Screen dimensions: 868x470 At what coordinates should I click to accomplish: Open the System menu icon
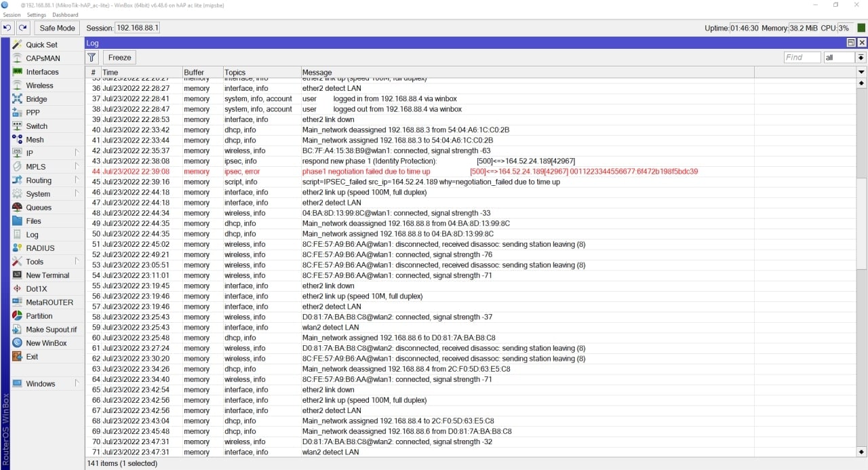click(18, 194)
